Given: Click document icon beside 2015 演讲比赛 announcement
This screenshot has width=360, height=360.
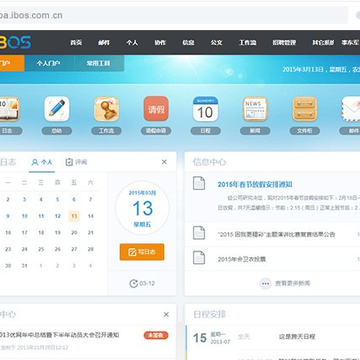Looking at the screenshot, I should (199, 233).
